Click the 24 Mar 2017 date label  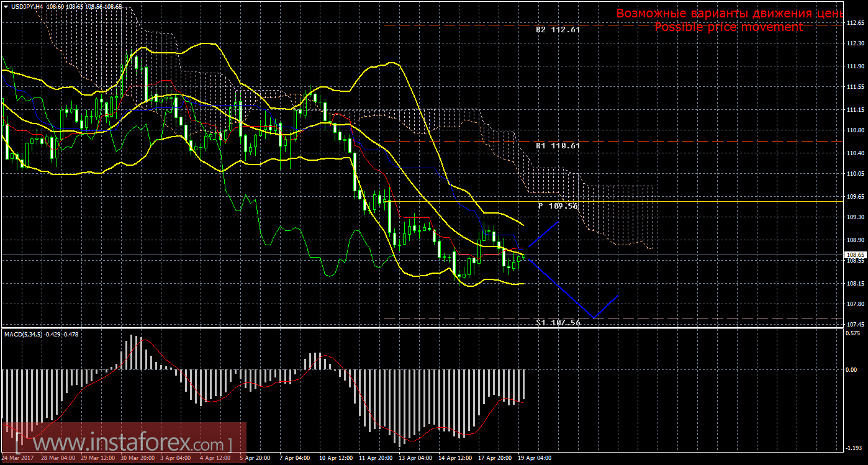click(x=17, y=458)
